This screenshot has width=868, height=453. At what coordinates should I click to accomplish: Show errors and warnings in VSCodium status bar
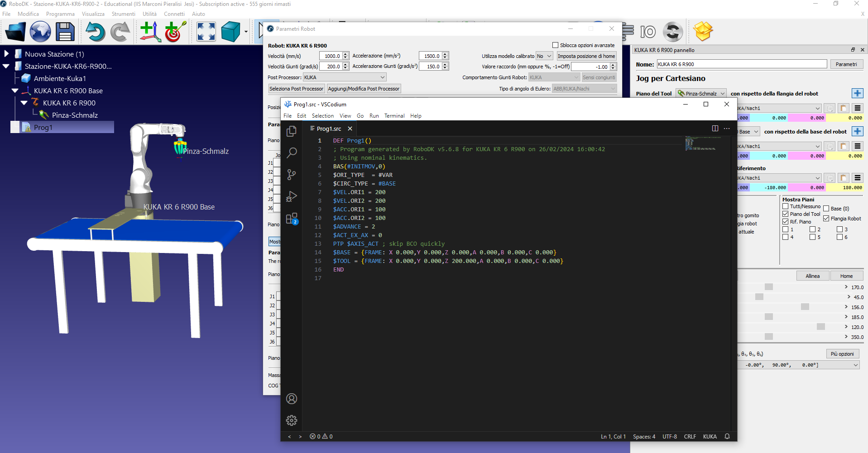coord(321,437)
